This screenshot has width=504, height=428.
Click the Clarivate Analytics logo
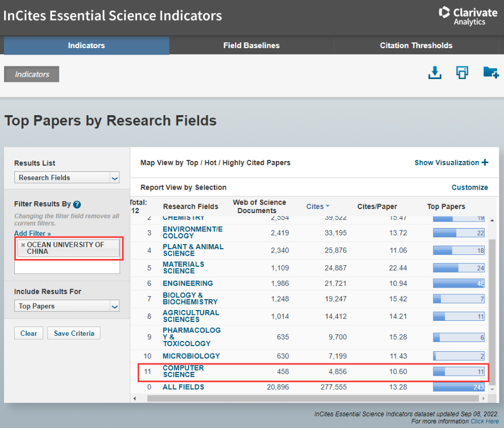pos(468,15)
